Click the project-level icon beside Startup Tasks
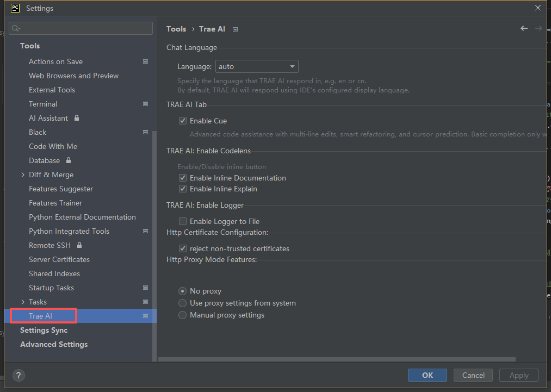Viewport: 551px width, 392px height. tap(145, 288)
